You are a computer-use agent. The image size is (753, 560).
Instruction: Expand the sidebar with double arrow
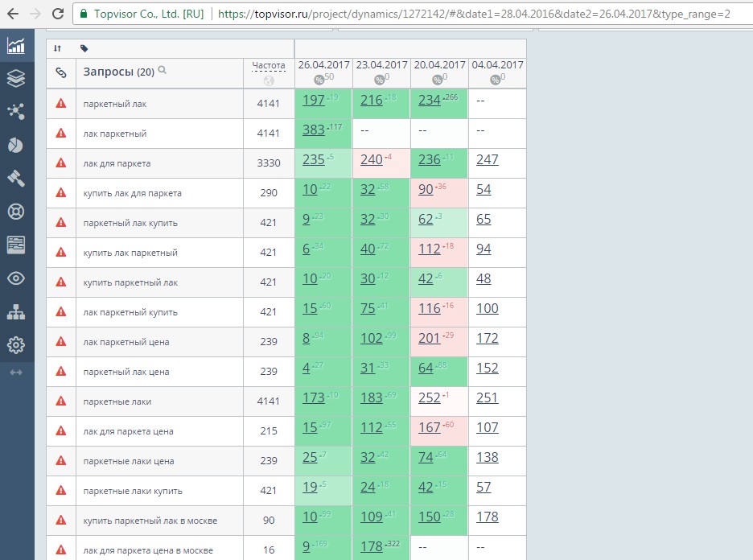click(16, 373)
